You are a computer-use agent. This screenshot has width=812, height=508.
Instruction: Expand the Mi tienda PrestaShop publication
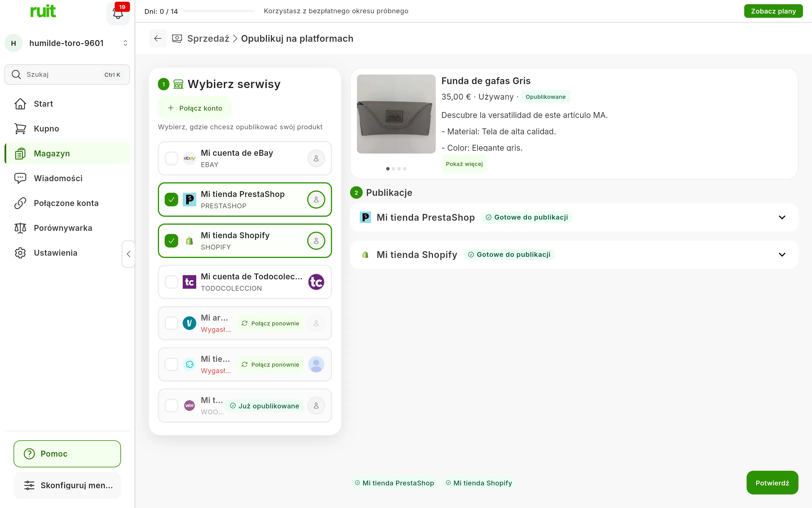[x=782, y=217]
